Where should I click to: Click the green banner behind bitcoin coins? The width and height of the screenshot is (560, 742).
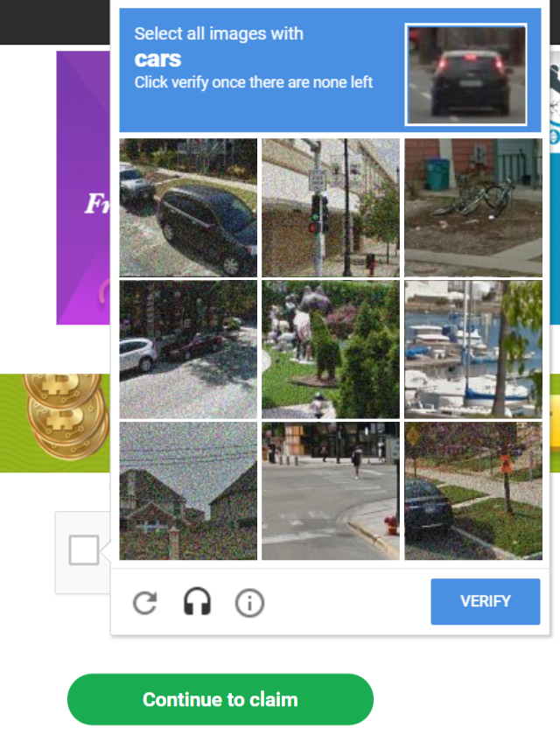click(x=55, y=423)
